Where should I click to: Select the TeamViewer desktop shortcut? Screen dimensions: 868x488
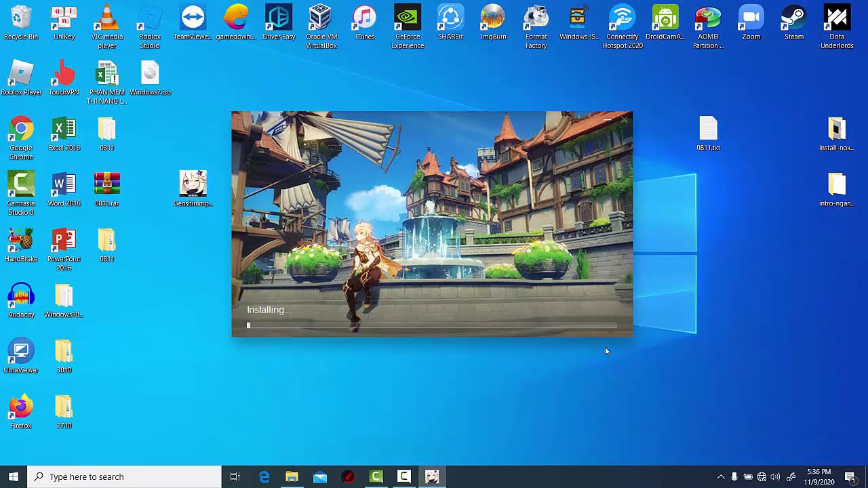(x=193, y=22)
